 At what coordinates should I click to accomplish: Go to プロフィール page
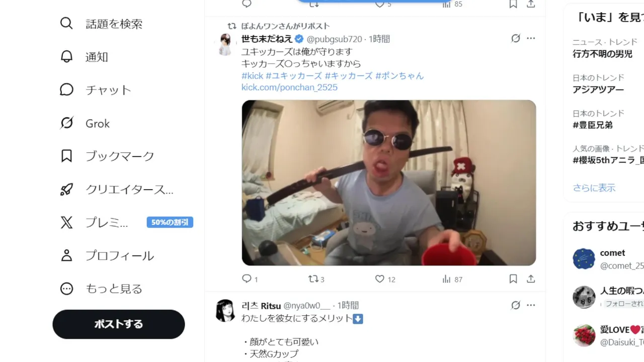(x=107, y=256)
